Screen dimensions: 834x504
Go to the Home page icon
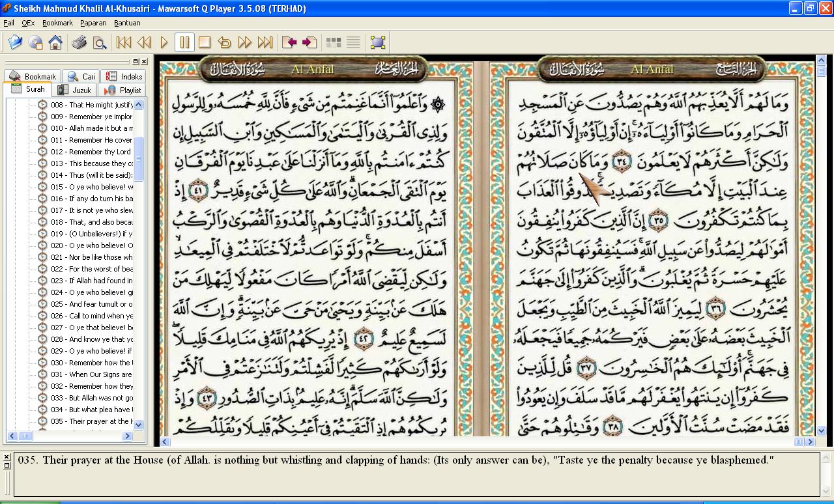55,43
